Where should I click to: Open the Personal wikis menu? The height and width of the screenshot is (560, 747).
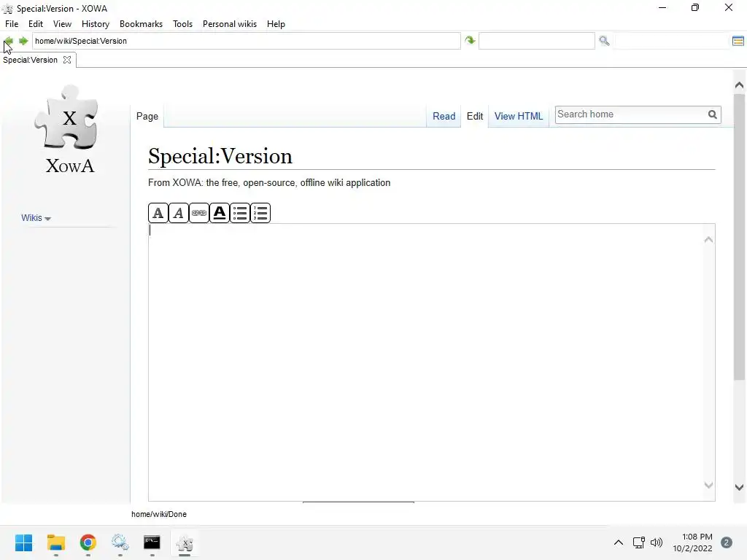tap(230, 24)
